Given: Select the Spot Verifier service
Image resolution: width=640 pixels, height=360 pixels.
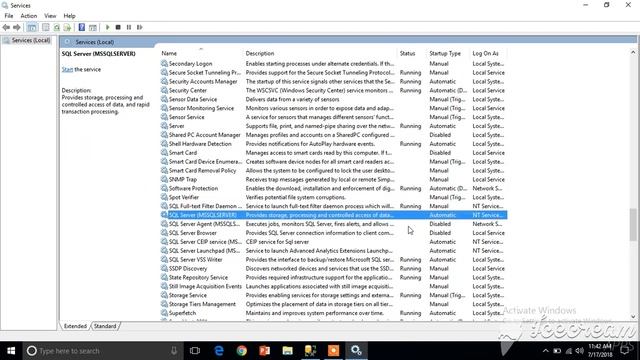Looking at the screenshot, I should click(x=333, y=197).
